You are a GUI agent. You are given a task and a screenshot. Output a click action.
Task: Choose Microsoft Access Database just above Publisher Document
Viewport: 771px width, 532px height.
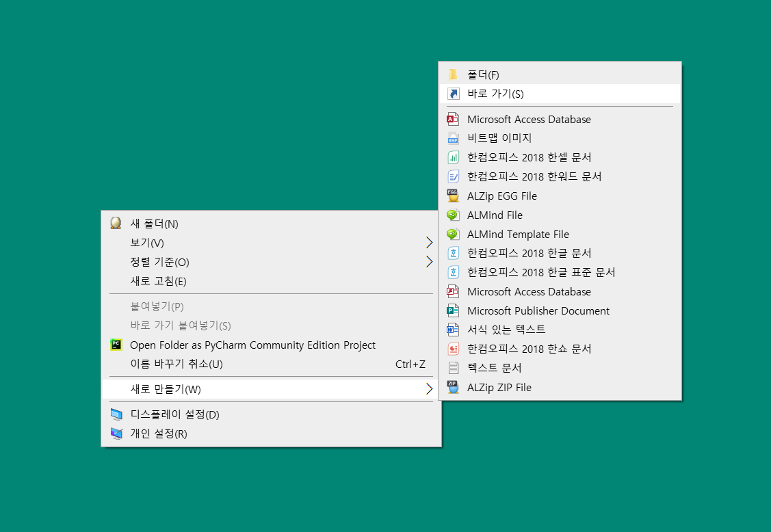tap(560, 291)
